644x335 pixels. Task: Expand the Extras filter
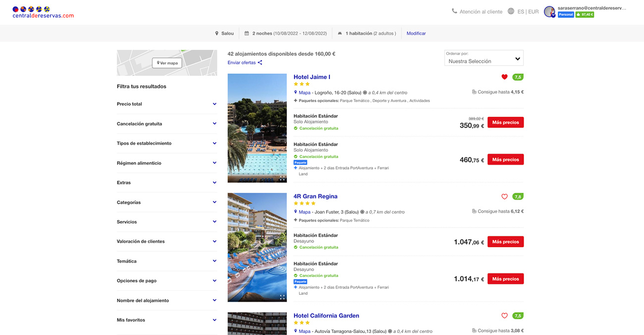point(167,183)
